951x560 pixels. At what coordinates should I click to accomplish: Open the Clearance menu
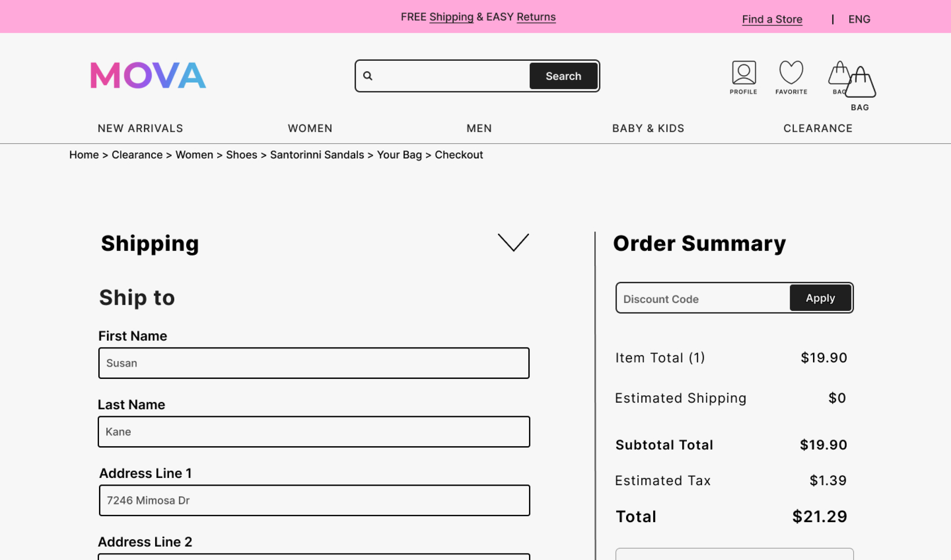818,128
